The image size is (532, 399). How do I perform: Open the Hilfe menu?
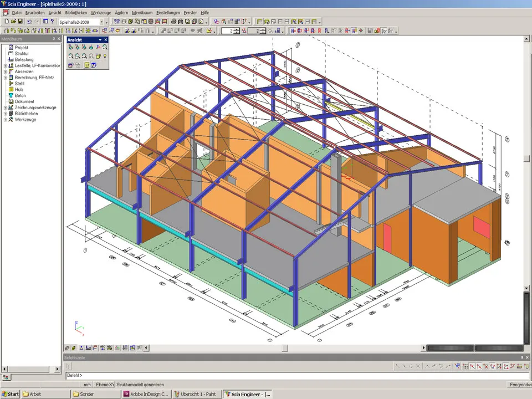click(205, 13)
